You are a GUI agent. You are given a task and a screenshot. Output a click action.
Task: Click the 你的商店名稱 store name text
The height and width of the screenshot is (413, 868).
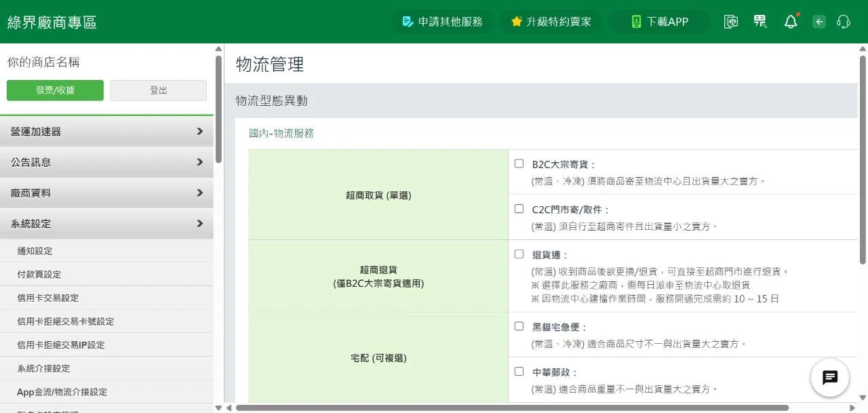tap(43, 62)
